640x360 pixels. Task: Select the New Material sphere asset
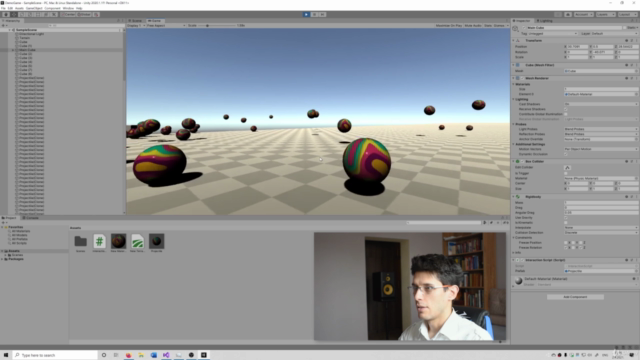[x=118, y=241]
